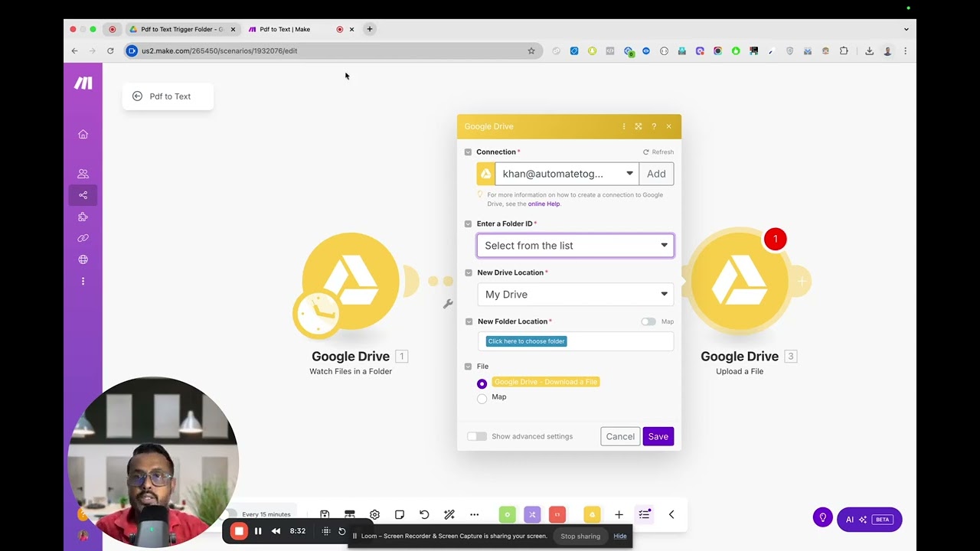Open the bottom toolbar more options dots
980x551 pixels.
(x=475, y=515)
